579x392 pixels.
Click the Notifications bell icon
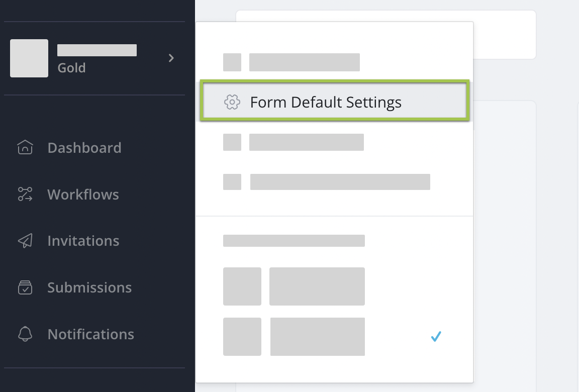(x=25, y=334)
